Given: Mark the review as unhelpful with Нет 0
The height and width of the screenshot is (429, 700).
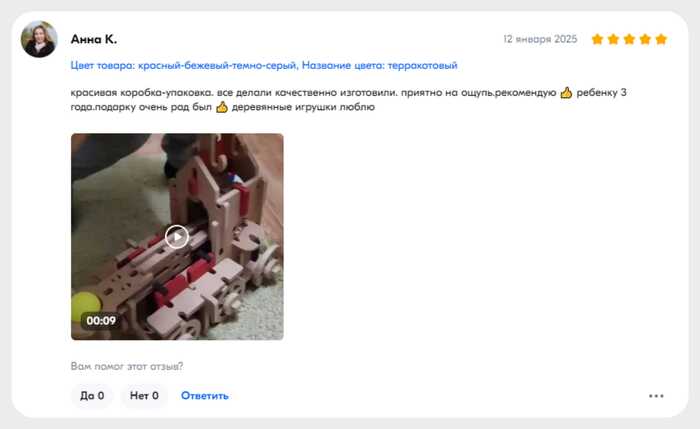Looking at the screenshot, I should coord(144,396).
